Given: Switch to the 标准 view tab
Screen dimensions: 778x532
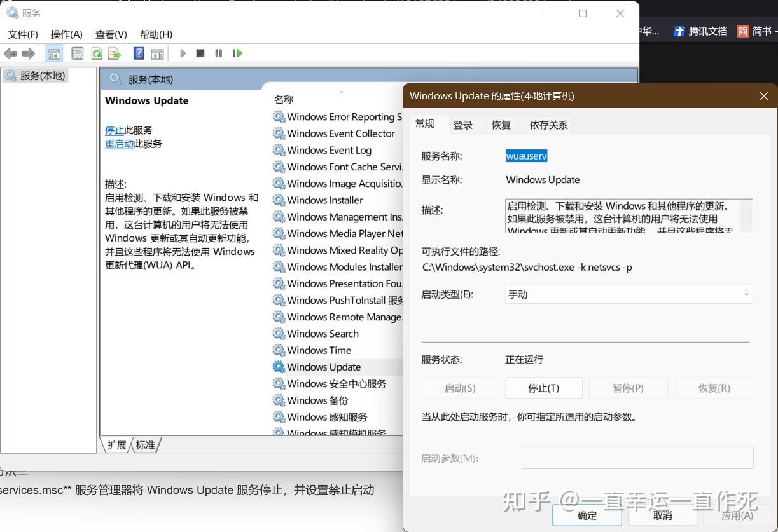Looking at the screenshot, I should [146, 445].
